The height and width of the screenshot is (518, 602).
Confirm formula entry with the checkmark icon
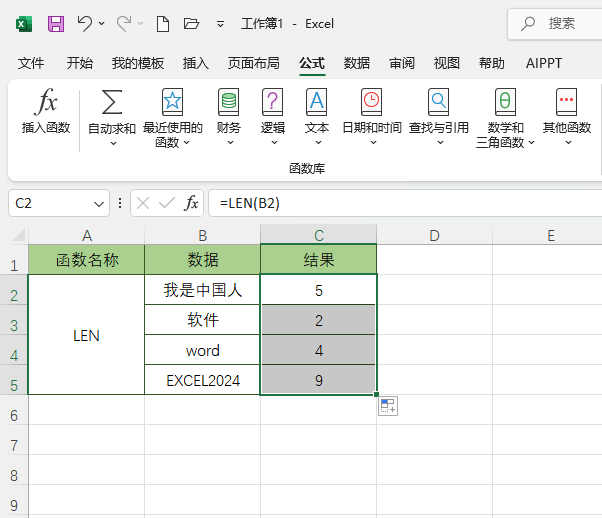tap(167, 203)
